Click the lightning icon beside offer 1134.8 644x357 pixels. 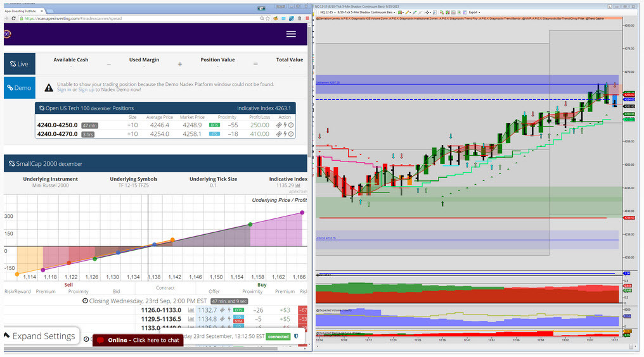tap(229, 319)
